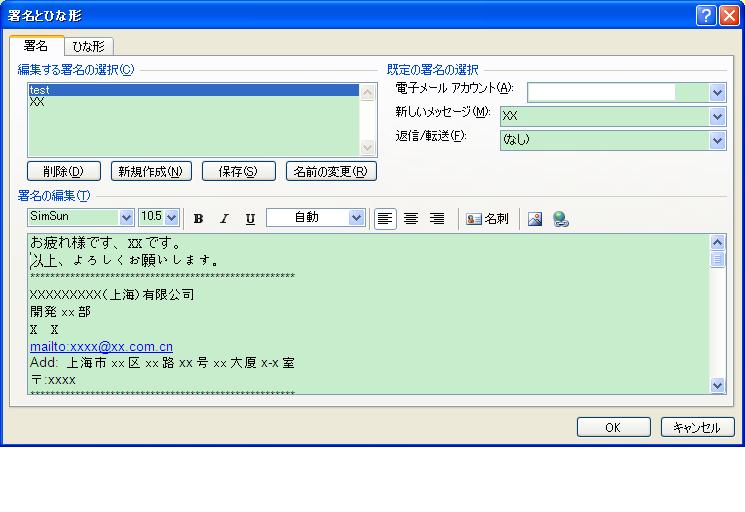Screen dimensions: 745x512
Task: Insert business card (名刺)
Action: pyautogui.click(x=487, y=218)
